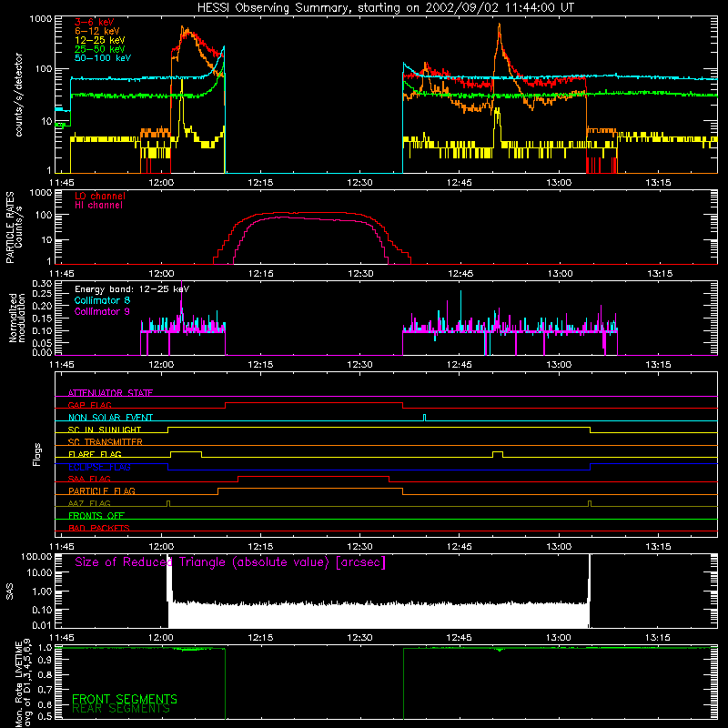Click the Mon. Rate LIVETIME axis label
Viewport: 728px width, 728px height.
point(23,683)
